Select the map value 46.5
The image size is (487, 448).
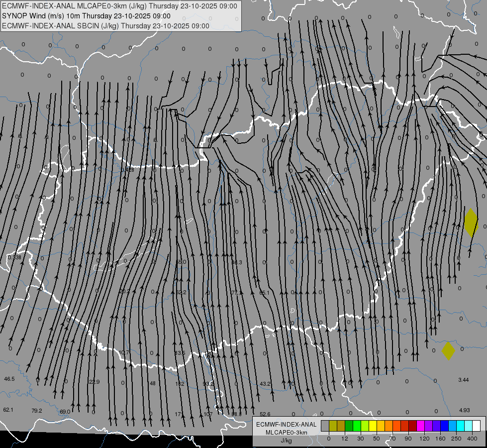click(x=9, y=379)
